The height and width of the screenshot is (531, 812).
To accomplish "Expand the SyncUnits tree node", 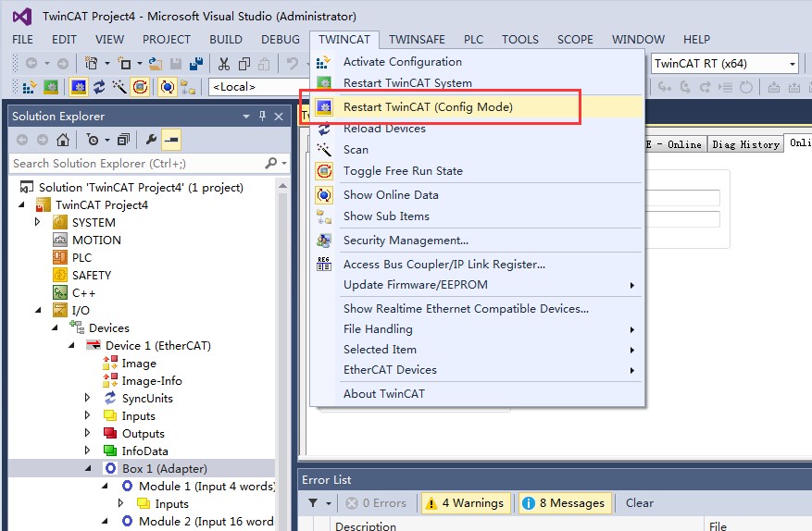I will click(88, 398).
